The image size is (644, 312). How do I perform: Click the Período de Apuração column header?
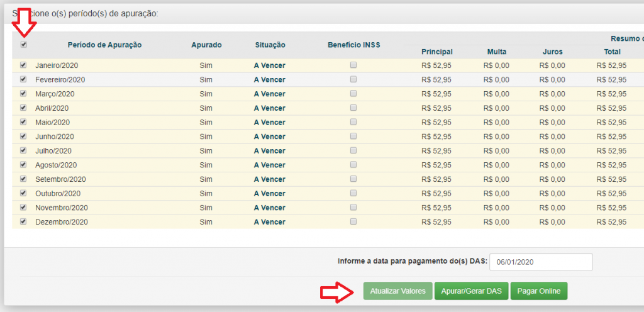[x=104, y=45]
